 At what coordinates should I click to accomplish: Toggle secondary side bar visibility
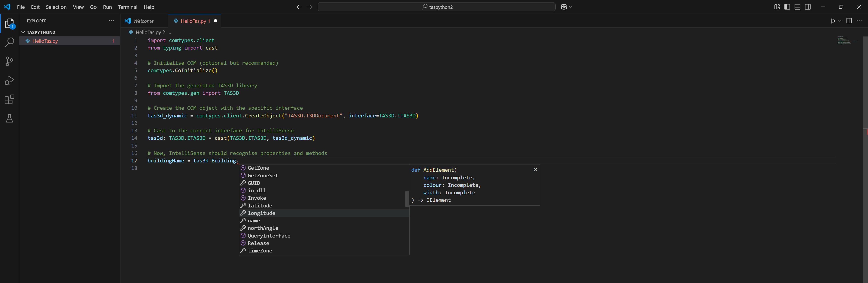(x=808, y=7)
